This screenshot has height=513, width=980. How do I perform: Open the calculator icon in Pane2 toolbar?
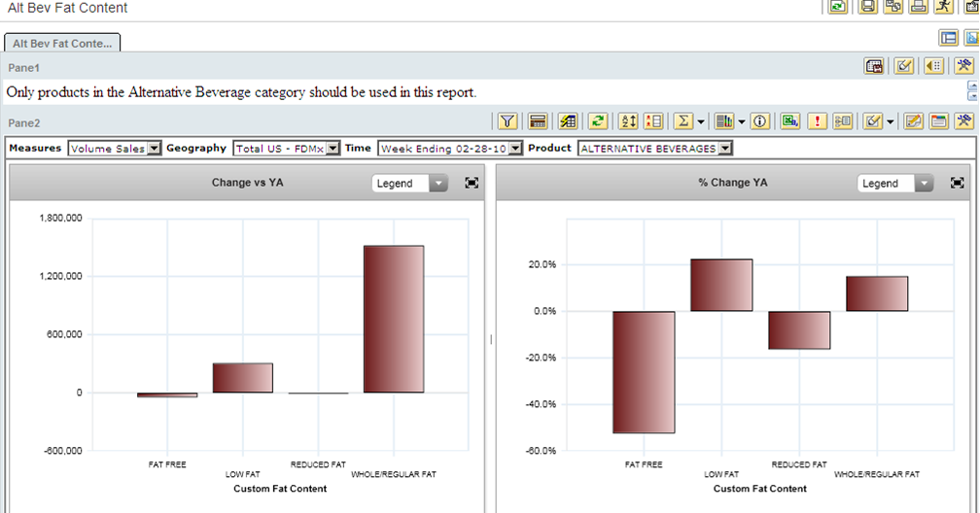tap(537, 121)
